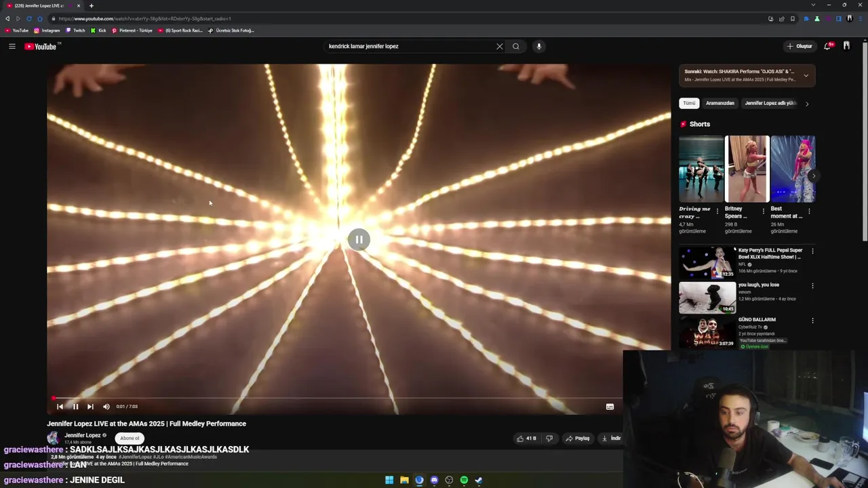This screenshot has width=868, height=488.
Task: Bookmark this page in address bar
Action: 793,18
